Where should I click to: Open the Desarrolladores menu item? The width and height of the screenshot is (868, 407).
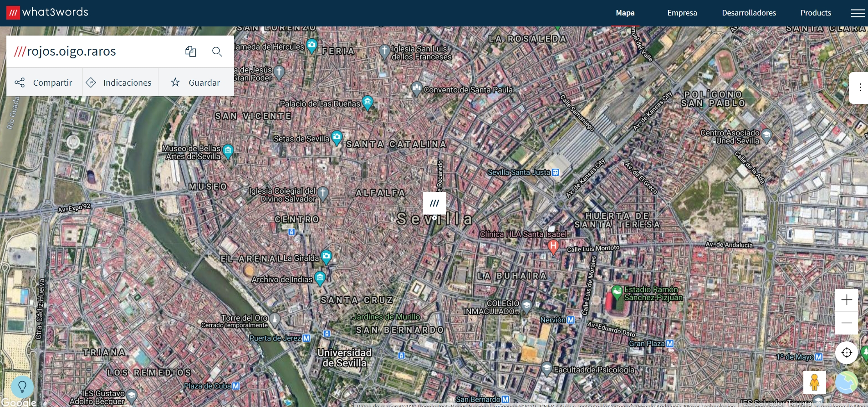749,13
